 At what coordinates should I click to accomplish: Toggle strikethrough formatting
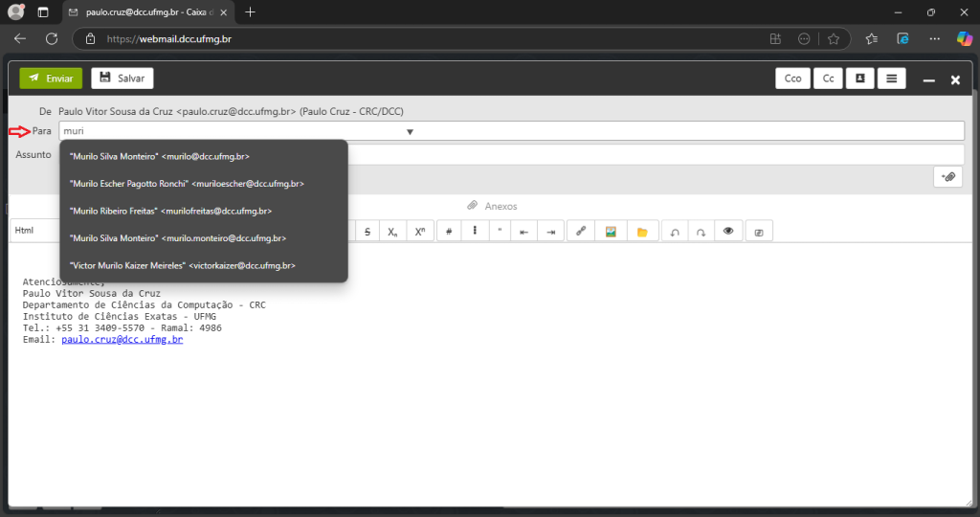click(x=367, y=232)
